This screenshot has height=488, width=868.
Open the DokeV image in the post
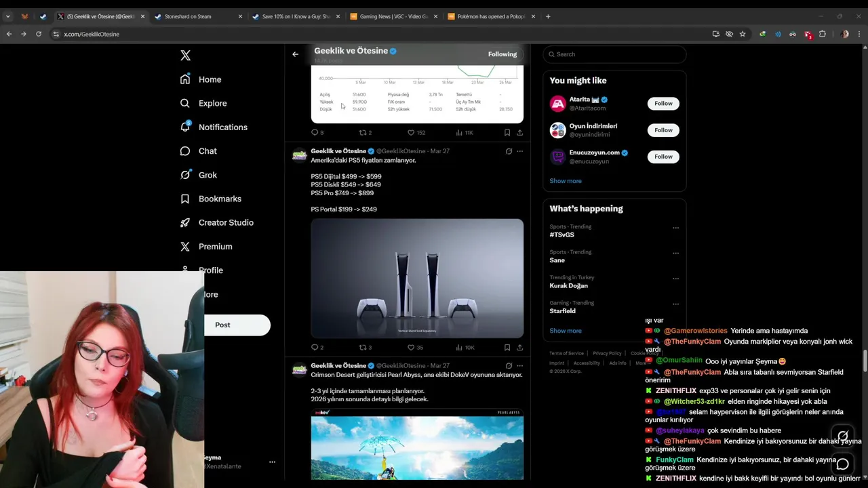pos(417,444)
